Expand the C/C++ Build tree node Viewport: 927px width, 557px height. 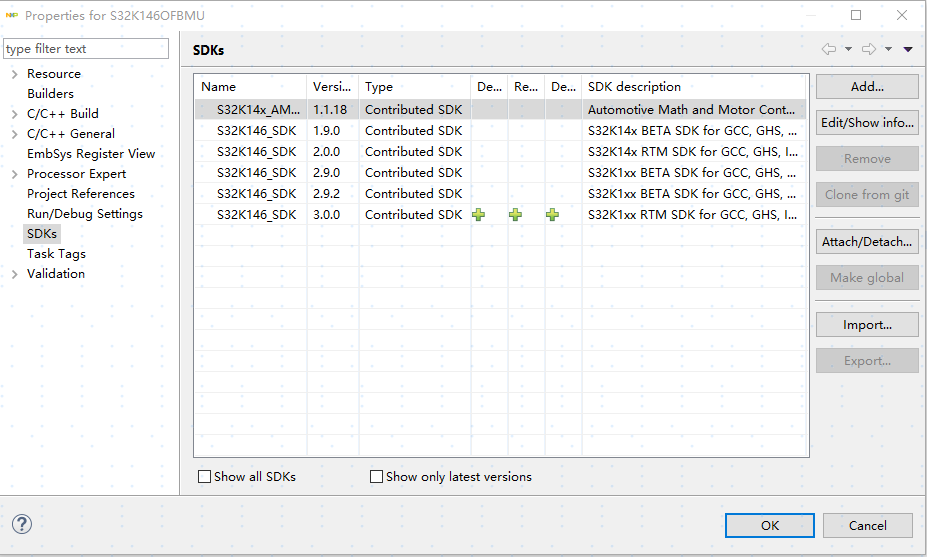pos(15,114)
